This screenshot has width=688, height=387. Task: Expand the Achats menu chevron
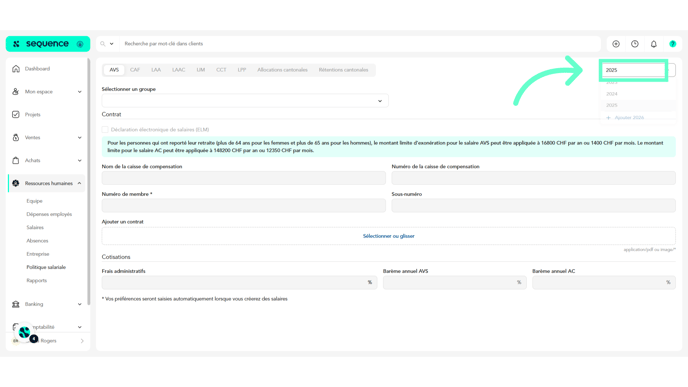click(x=79, y=160)
